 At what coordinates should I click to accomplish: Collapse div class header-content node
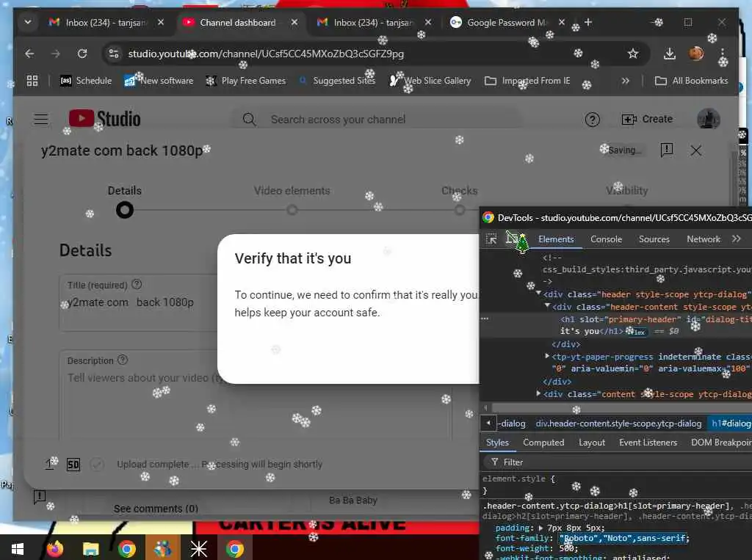point(547,305)
